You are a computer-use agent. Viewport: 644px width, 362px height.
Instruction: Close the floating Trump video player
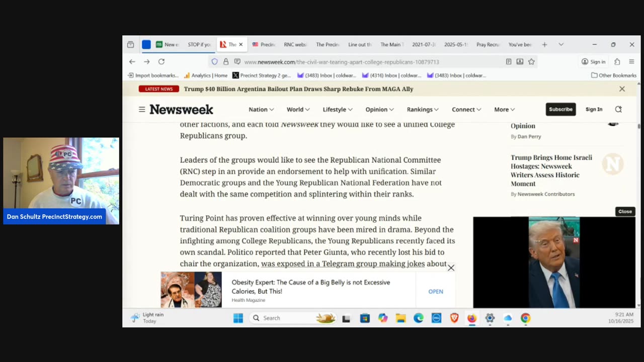click(625, 211)
